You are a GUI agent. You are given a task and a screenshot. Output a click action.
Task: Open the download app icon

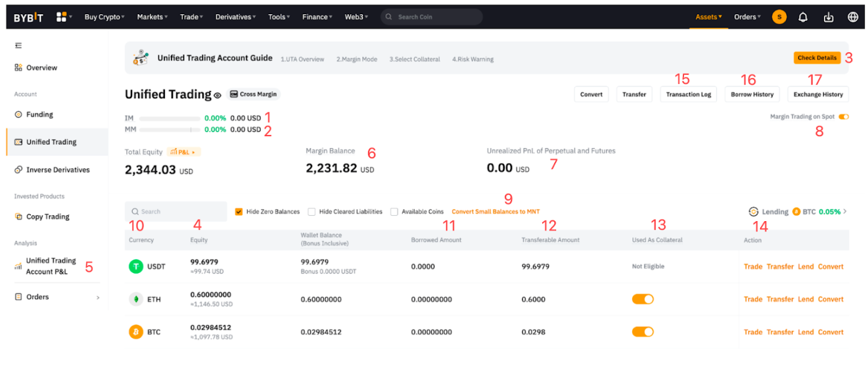pyautogui.click(x=828, y=17)
